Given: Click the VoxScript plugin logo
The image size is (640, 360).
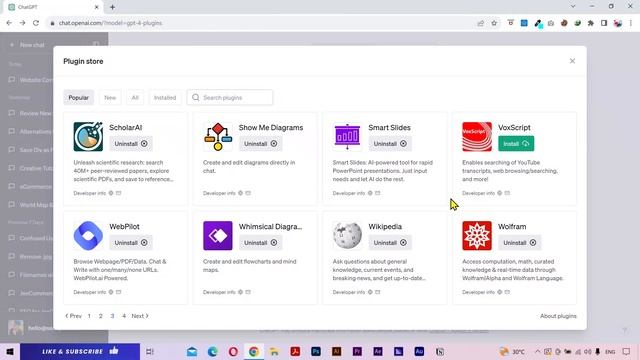Looking at the screenshot, I should coord(477,137).
